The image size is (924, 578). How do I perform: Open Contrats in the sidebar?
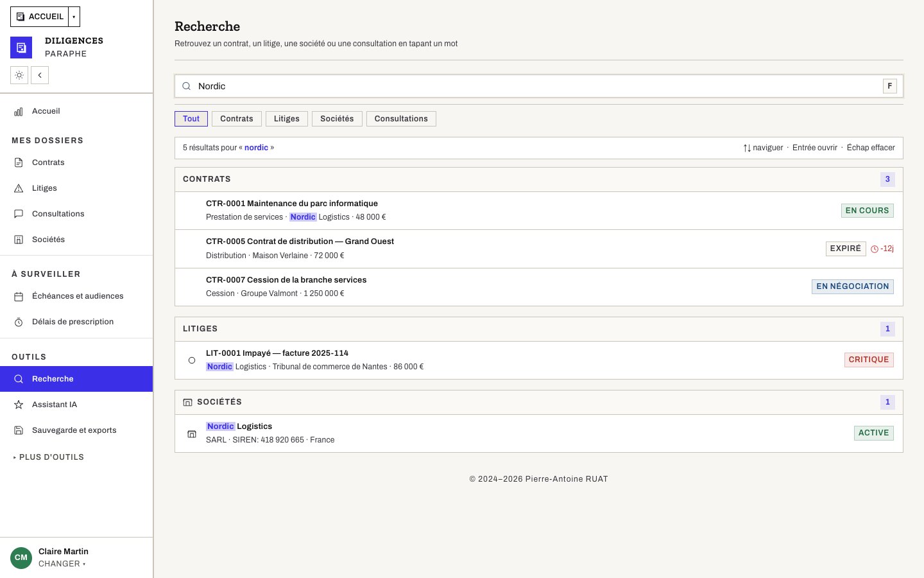(76, 162)
